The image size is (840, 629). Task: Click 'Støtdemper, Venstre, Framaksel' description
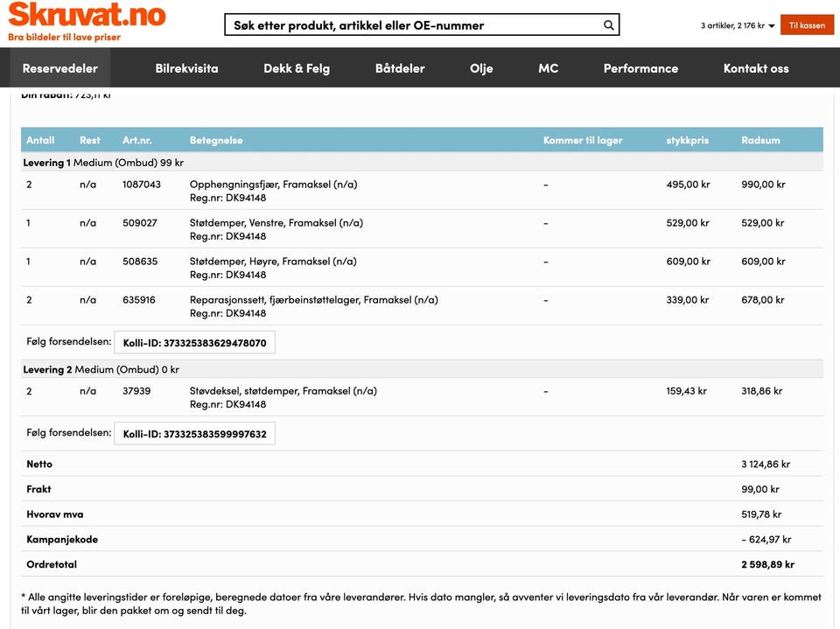(x=276, y=223)
